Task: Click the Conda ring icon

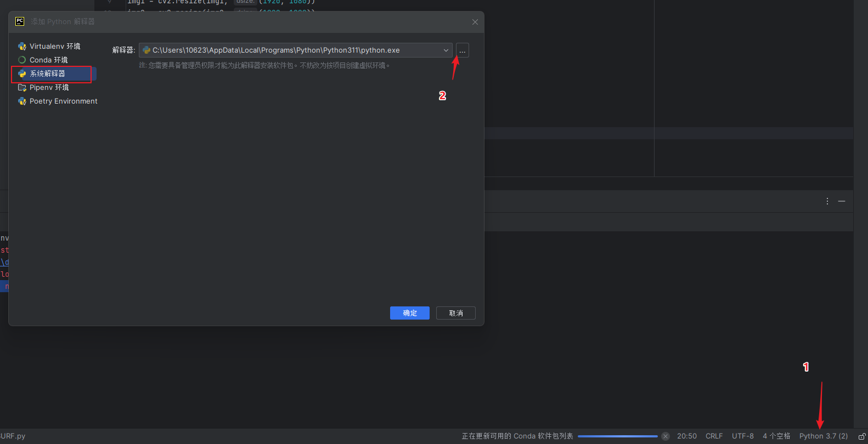Action: (x=22, y=60)
